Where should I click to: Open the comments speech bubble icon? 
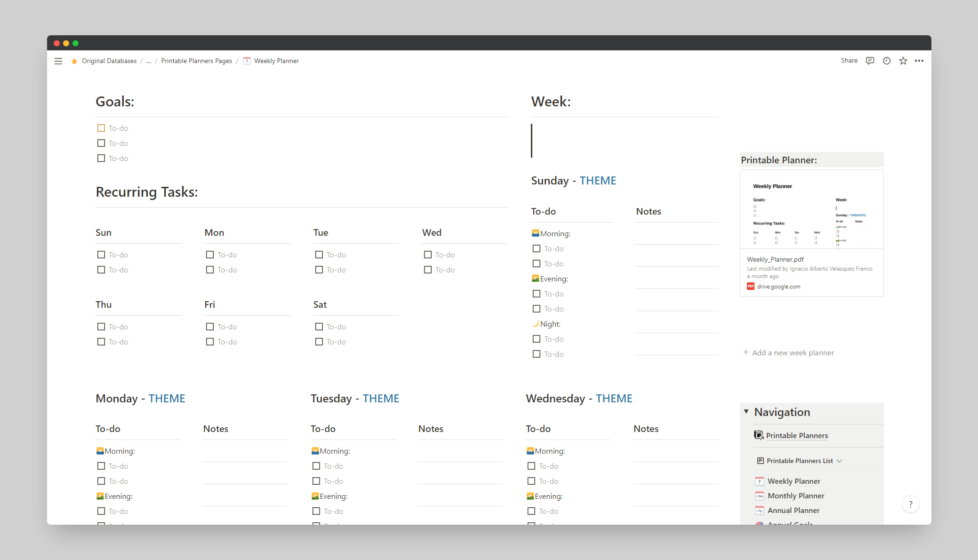pos(870,61)
